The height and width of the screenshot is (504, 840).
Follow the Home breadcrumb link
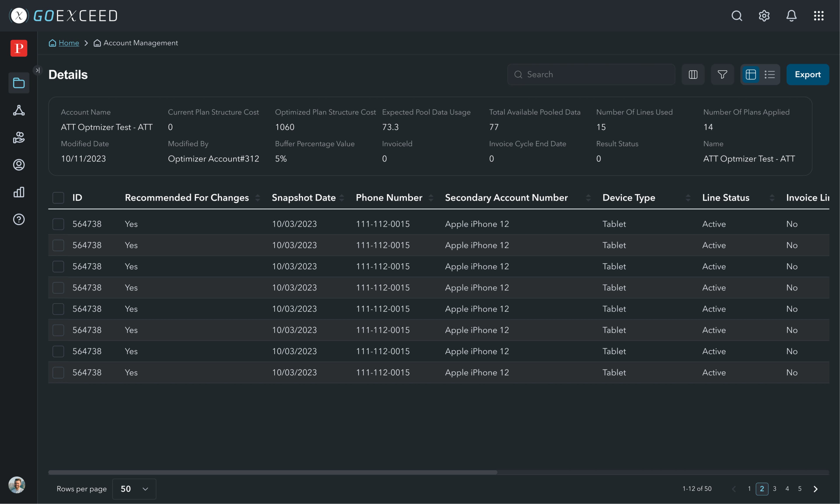point(69,43)
